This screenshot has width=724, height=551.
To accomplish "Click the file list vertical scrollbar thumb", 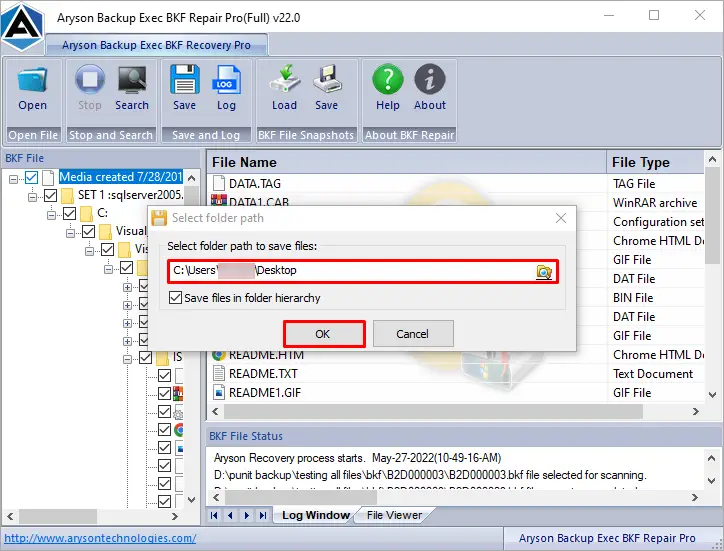I will pyautogui.click(x=712, y=216).
